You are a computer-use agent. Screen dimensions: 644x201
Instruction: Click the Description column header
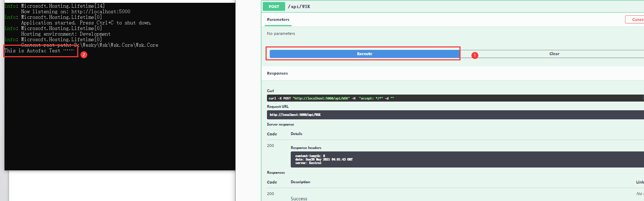[301, 182]
